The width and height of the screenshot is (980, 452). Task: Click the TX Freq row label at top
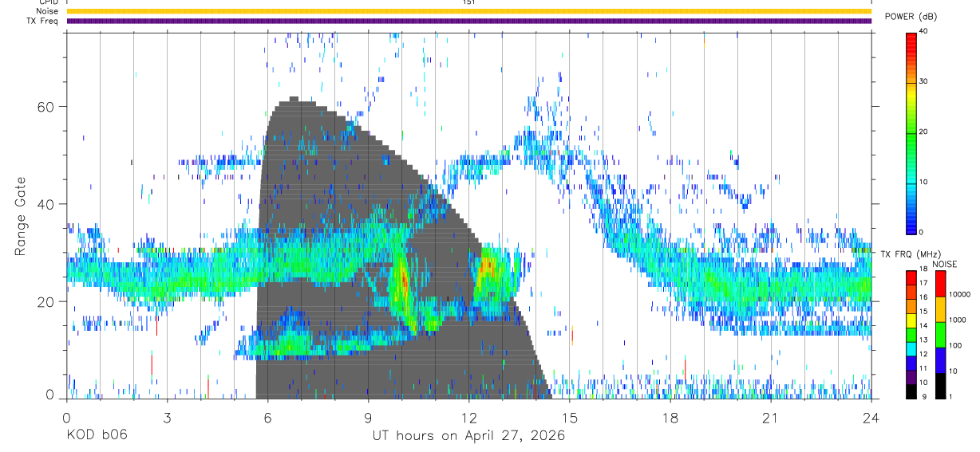pyautogui.click(x=43, y=21)
